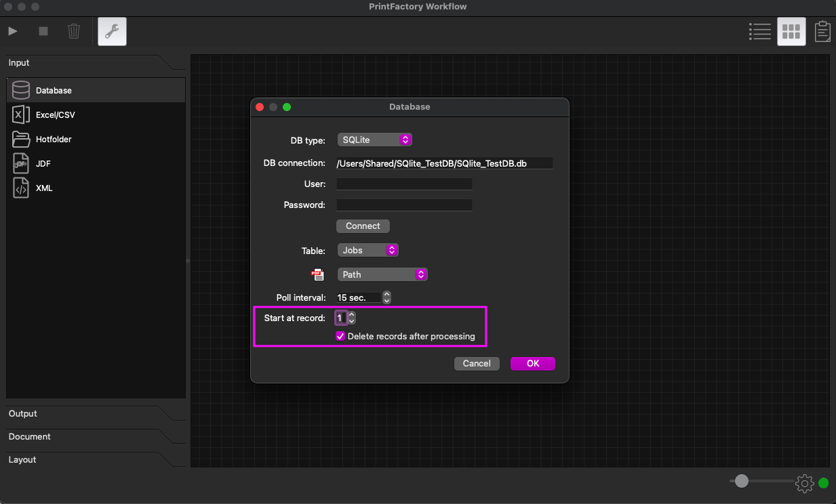The height and width of the screenshot is (504, 836).
Task: Open the gear settings icon at bottom right
Action: click(805, 483)
